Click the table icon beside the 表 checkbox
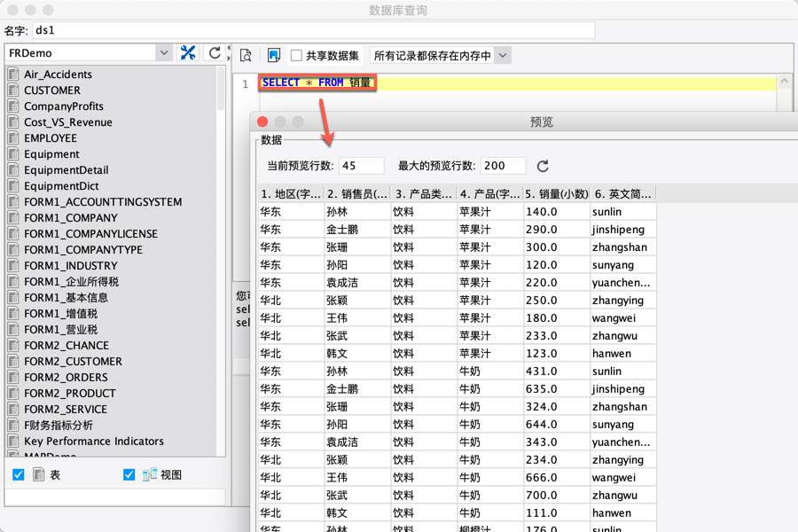 click(x=39, y=474)
